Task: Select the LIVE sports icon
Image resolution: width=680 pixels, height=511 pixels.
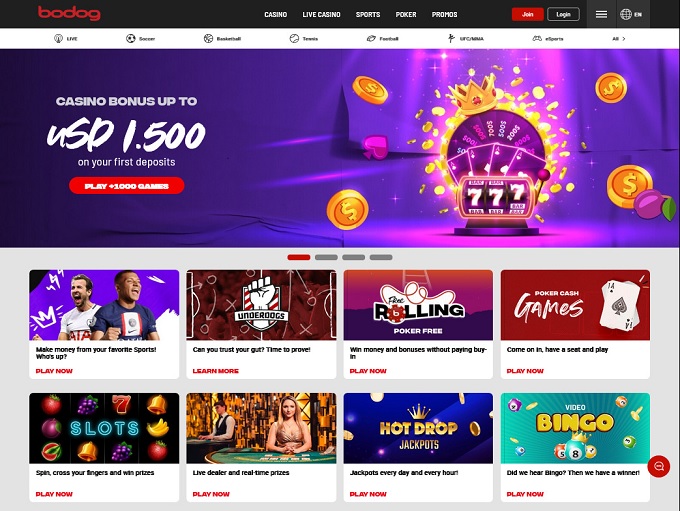Action: [x=58, y=39]
